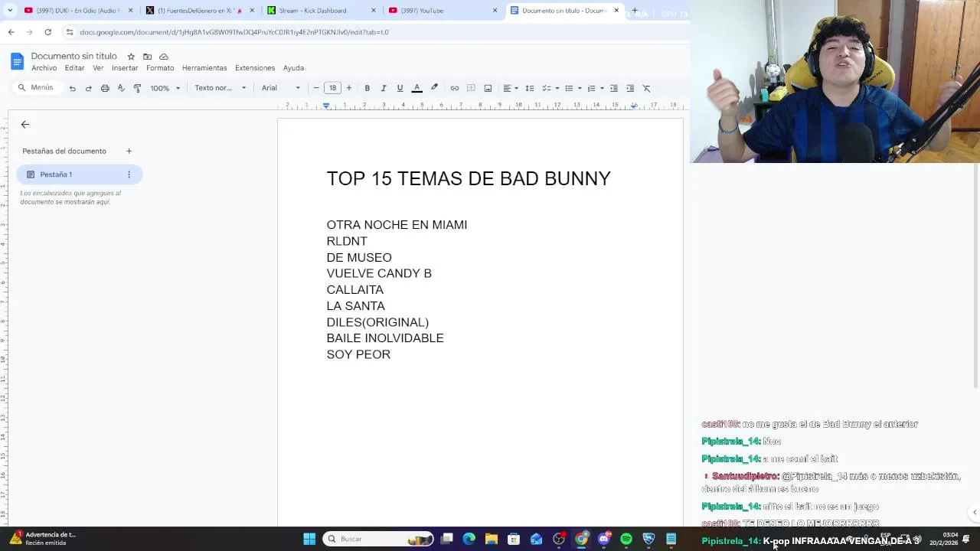Viewport: 980px width, 551px height.
Task: Click TOP 15 TEMAS DE BAD BUNNY heading
Action: pos(469,179)
